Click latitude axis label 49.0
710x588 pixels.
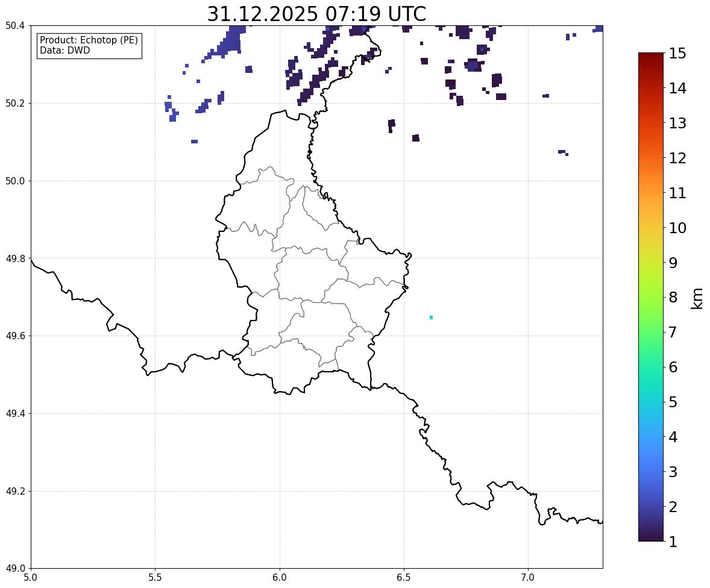(x=14, y=569)
